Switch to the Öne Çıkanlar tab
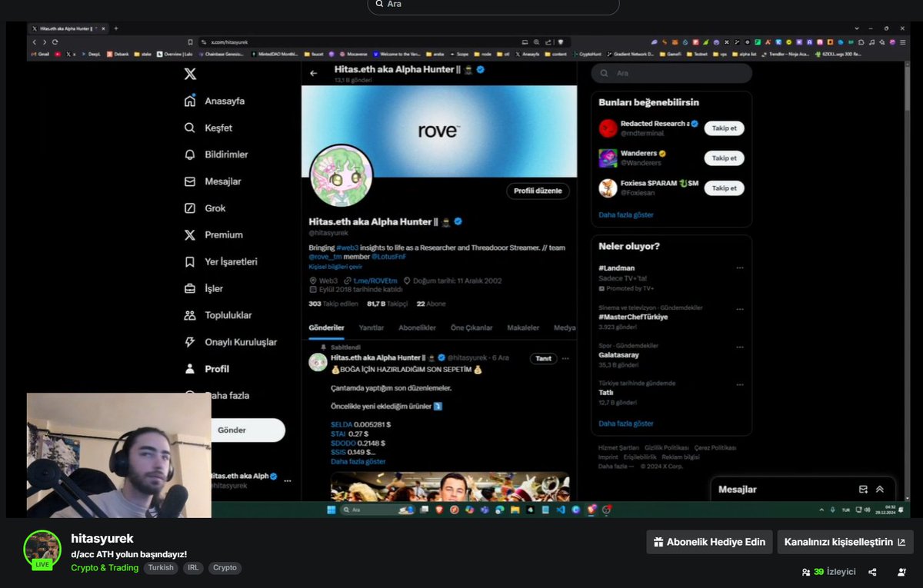923x588 pixels. click(x=471, y=327)
